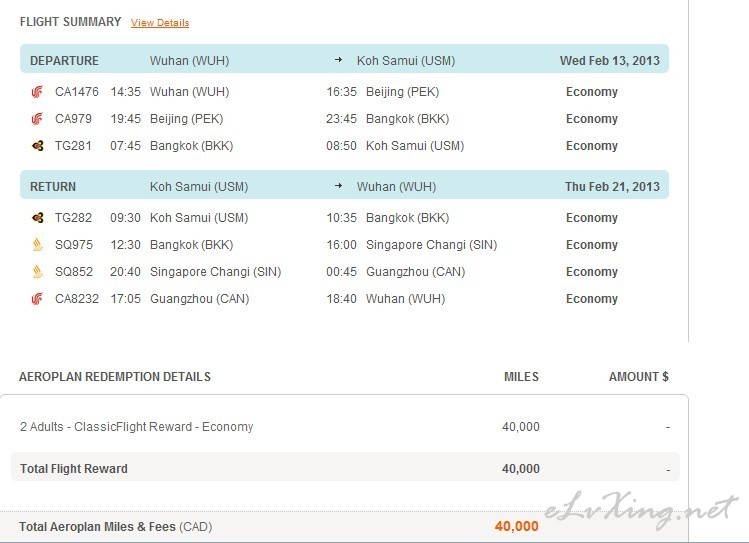Click Singapore Changi (SIN) arrival on the SQ975 row
The width and height of the screenshot is (749, 543).
[432, 245]
